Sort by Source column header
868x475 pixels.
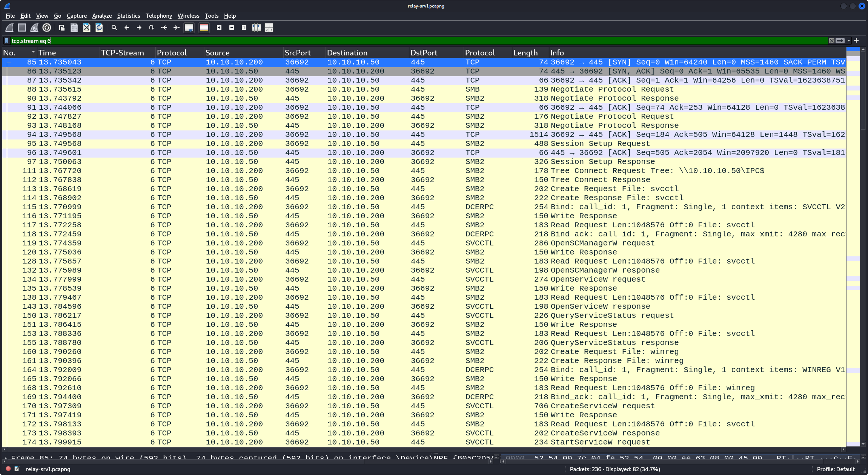[x=243, y=53]
